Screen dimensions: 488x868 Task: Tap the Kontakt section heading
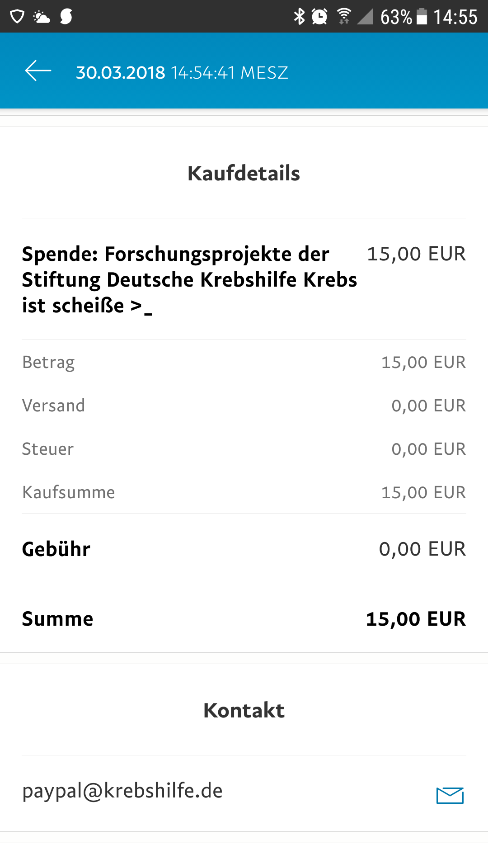click(x=244, y=710)
